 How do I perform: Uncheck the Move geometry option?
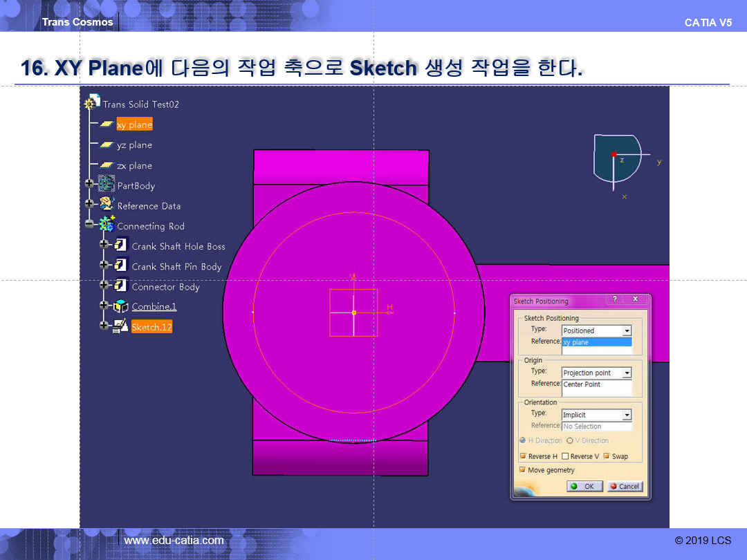tap(522, 470)
